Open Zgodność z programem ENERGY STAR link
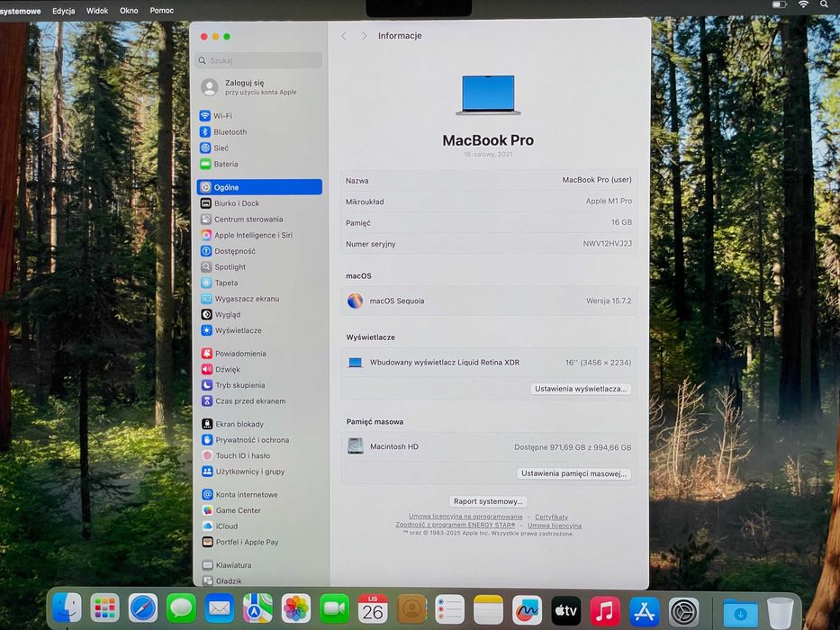The height and width of the screenshot is (630, 840). 456,525
